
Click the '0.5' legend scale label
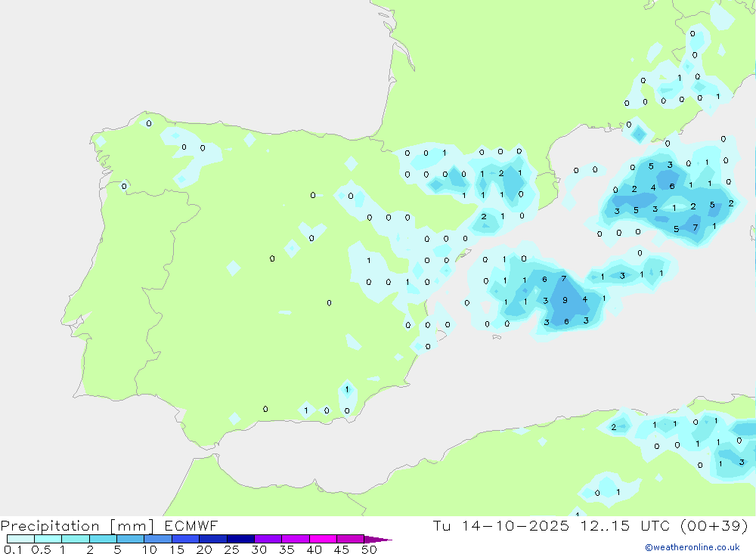pos(41,549)
